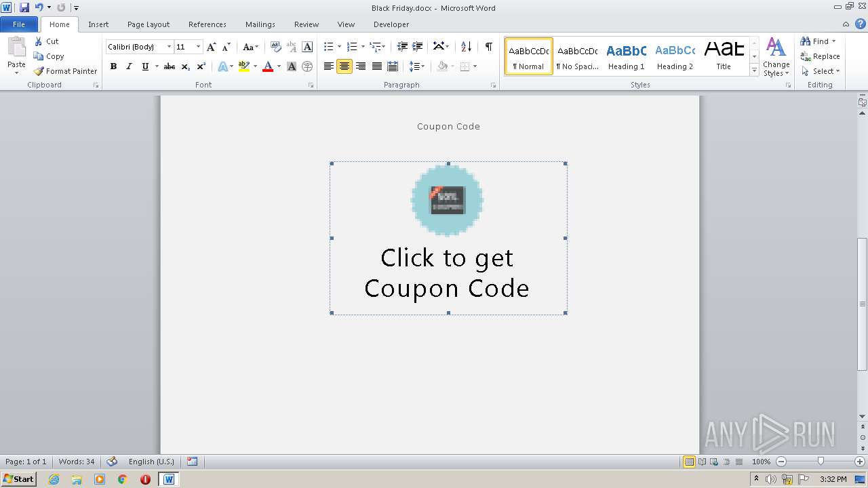The image size is (868, 488).
Task: Apply superscript formatting
Action: [201, 66]
